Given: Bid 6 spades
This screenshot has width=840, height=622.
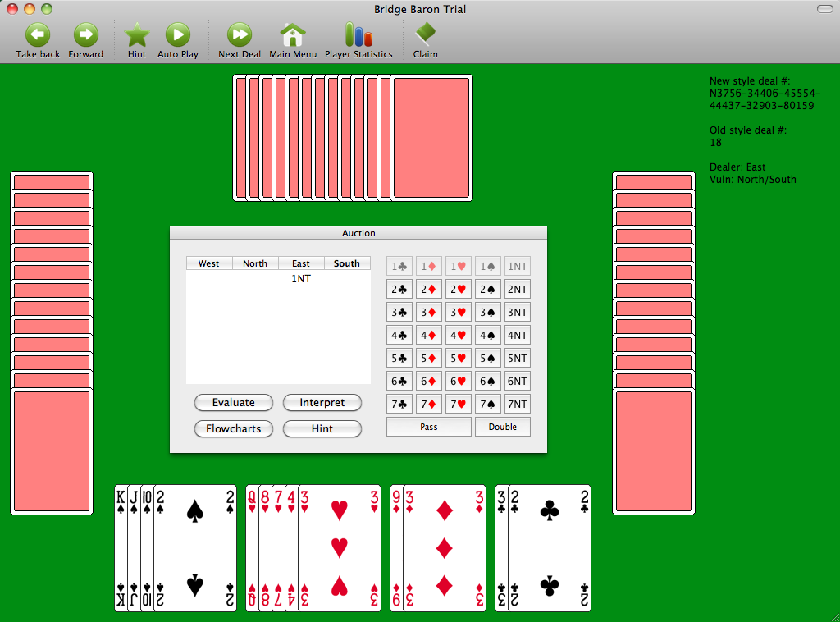Looking at the screenshot, I should 487,382.
